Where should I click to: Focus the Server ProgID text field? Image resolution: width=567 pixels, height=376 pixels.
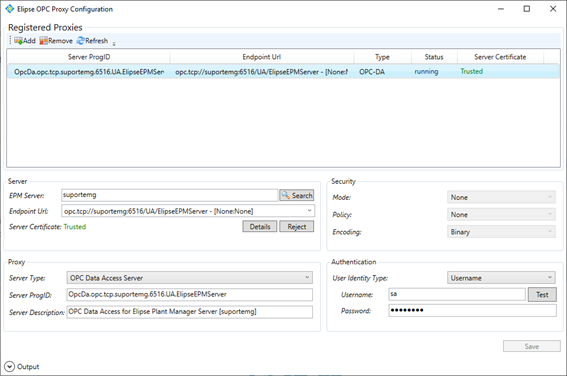point(189,295)
